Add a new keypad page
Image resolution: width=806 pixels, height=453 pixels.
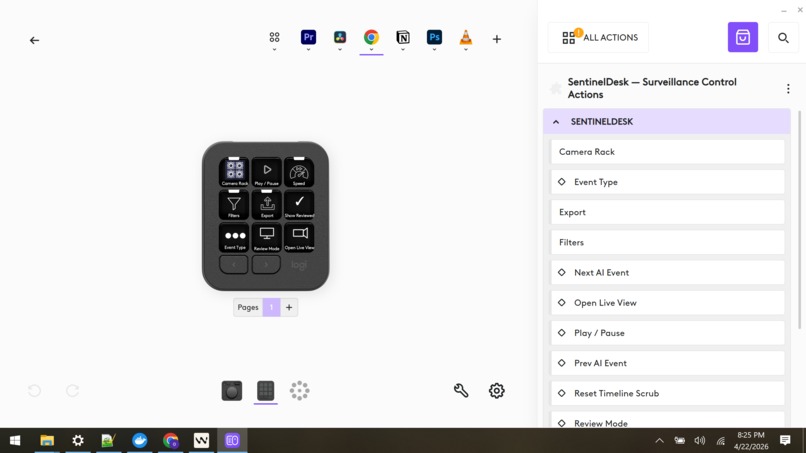click(x=289, y=307)
